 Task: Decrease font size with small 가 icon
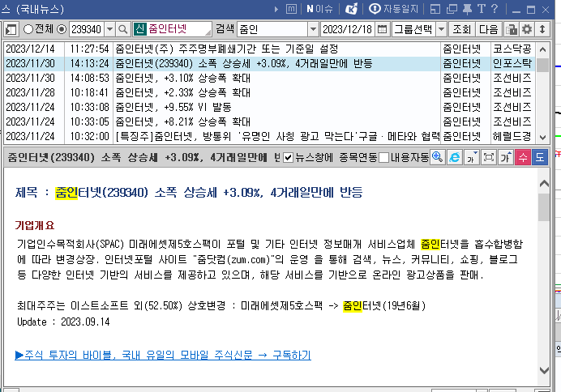(472, 157)
